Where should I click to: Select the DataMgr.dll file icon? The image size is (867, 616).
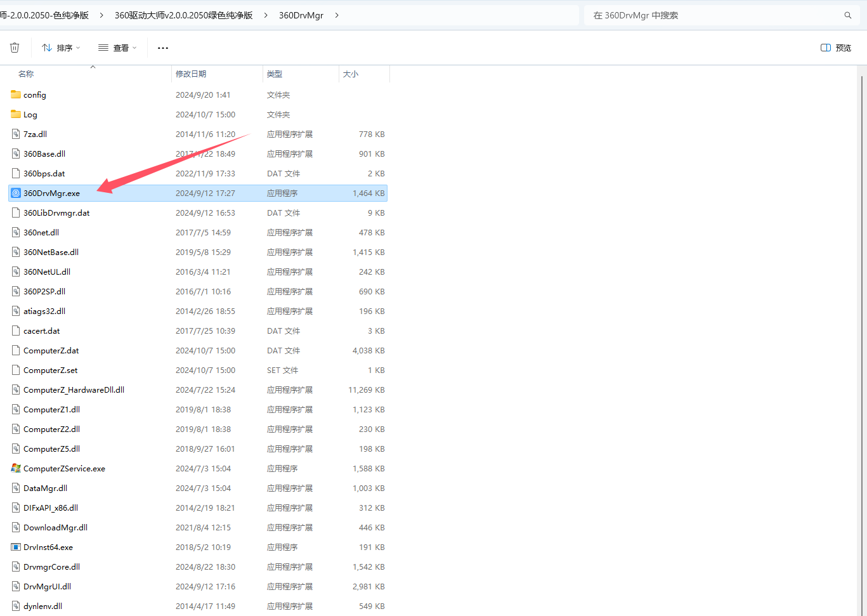(16, 488)
